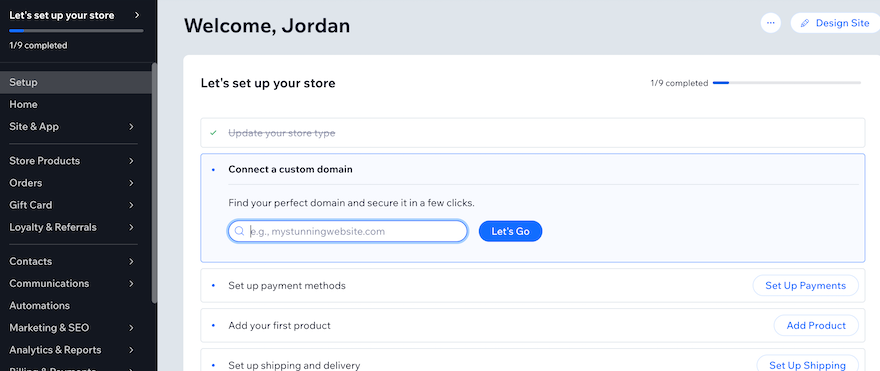Select Orders in the sidebar
The image size is (880, 371).
click(x=26, y=183)
